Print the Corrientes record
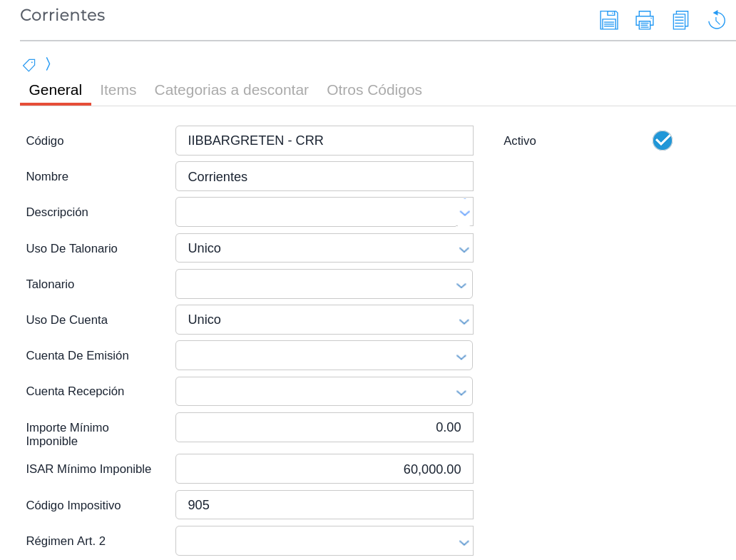Viewport: 736px width, 560px height. (x=644, y=20)
